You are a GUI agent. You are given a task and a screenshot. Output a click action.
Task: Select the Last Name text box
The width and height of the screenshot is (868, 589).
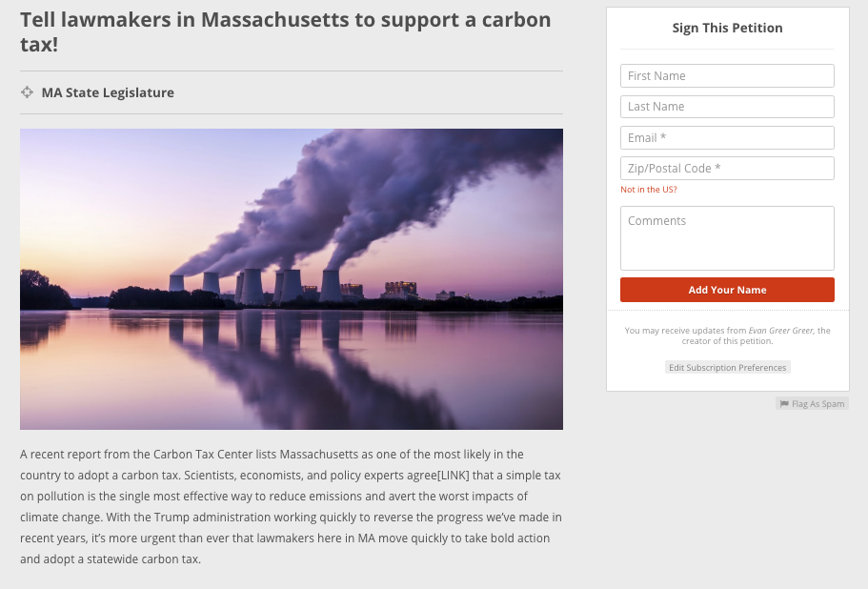(x=727, y=107)
